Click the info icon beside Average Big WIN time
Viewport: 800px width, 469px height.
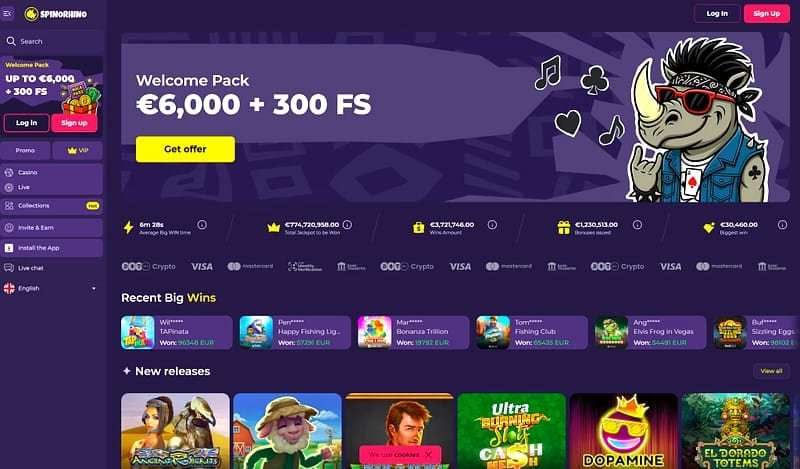pos(202,225)
